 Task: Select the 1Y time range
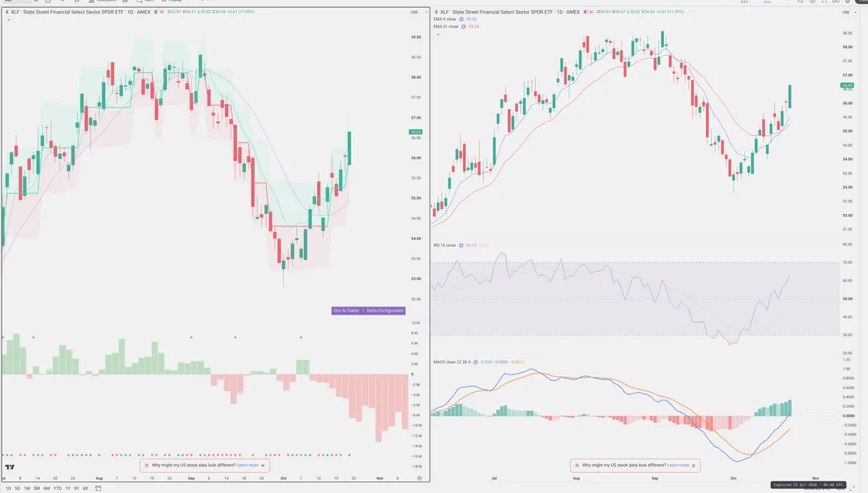point(68,489)
